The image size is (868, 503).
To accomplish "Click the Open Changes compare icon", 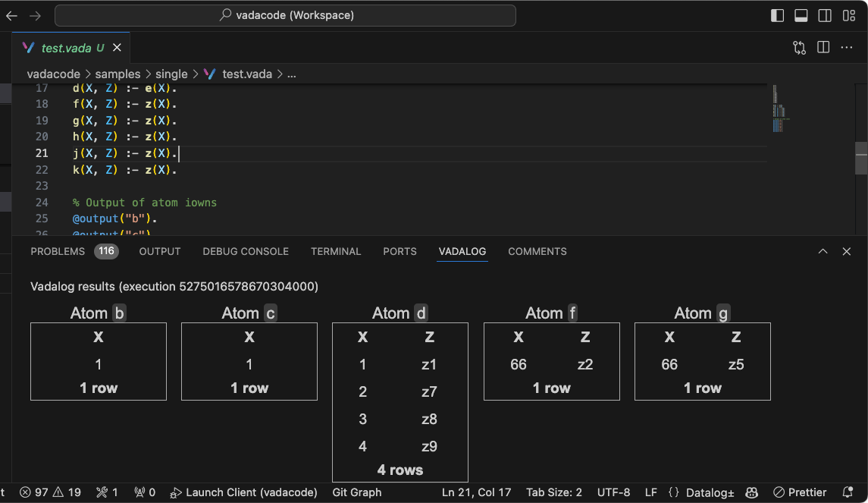I will point(799,47).
